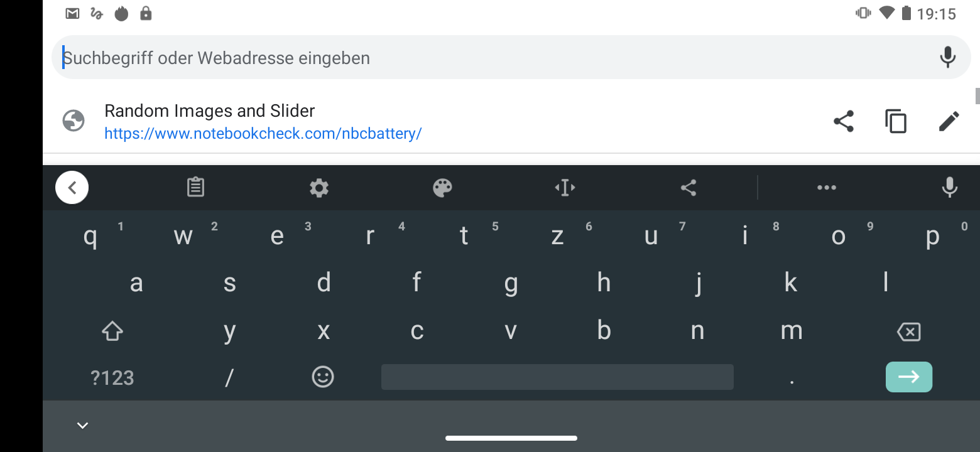
Task: Tap the keyboard share icon
Action: [689, 187]
